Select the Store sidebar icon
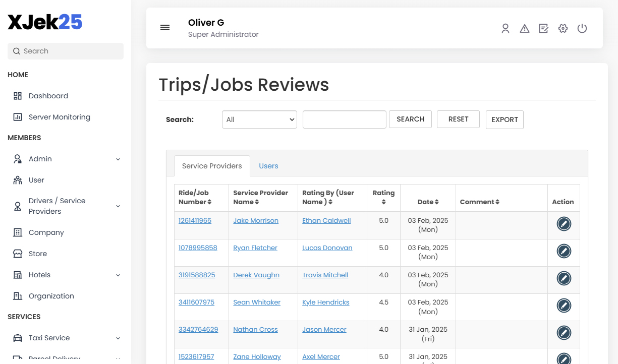The image size is (618, 364). (x=17, y=254)
